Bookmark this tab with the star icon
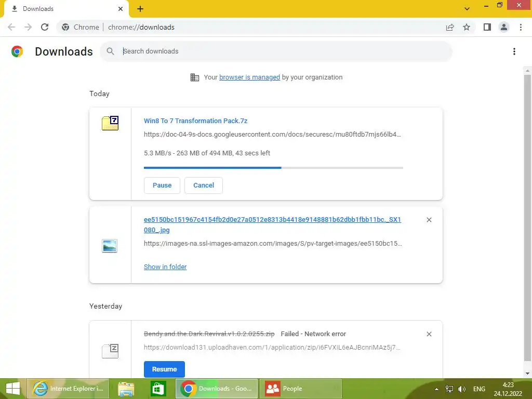This screenshot has height=399, width=532. click(467, 27)
